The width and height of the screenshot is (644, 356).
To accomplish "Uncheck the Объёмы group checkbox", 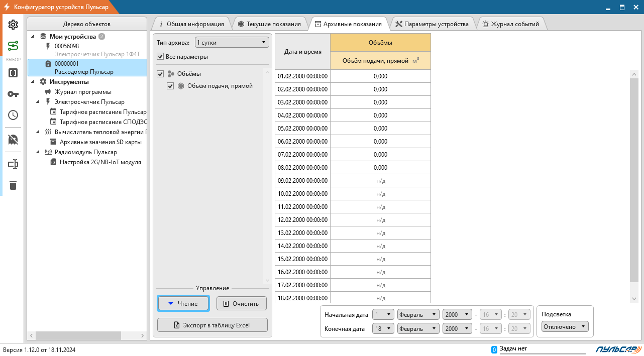I will coord(160,74).
